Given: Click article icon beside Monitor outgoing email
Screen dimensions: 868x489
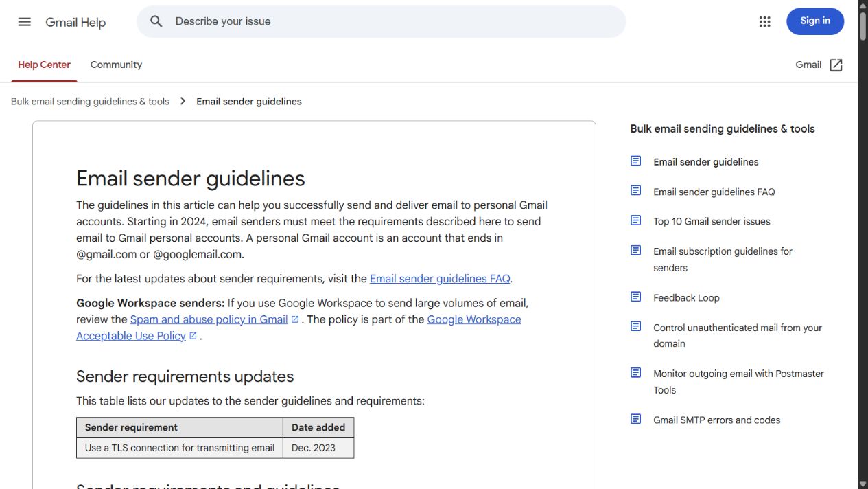Looking at the screenshot, I should (636, 373).
